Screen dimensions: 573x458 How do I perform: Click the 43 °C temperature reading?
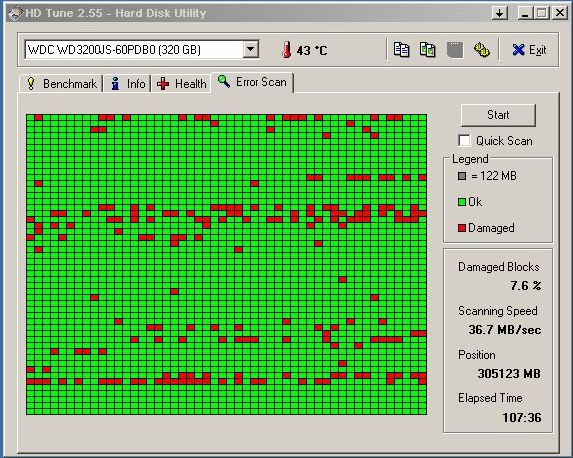click(312, 50)
